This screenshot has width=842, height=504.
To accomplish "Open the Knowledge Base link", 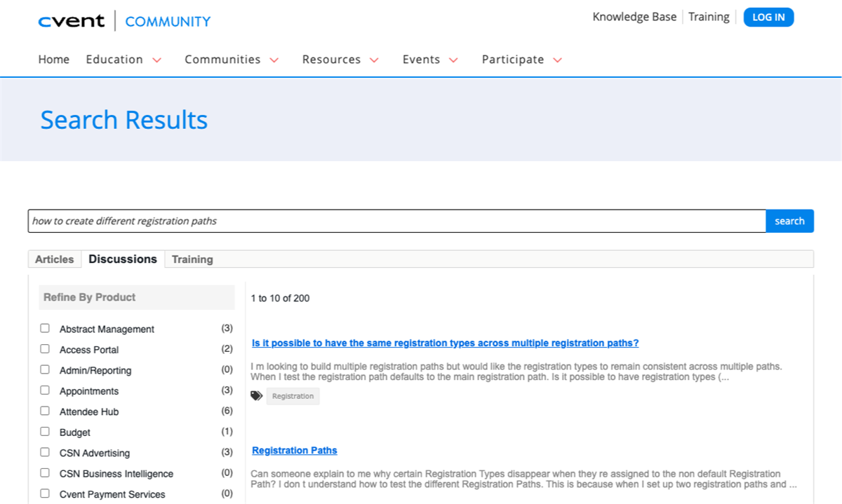I will coord(634,16).
